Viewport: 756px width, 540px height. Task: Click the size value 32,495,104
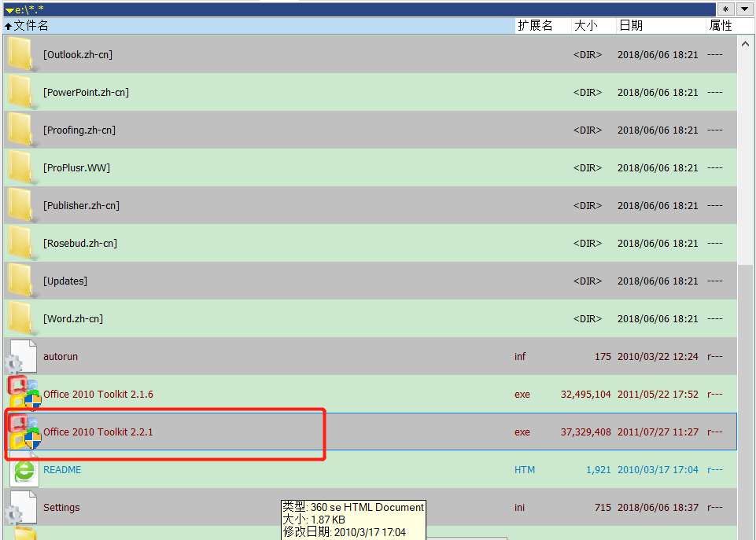[586, 394]
